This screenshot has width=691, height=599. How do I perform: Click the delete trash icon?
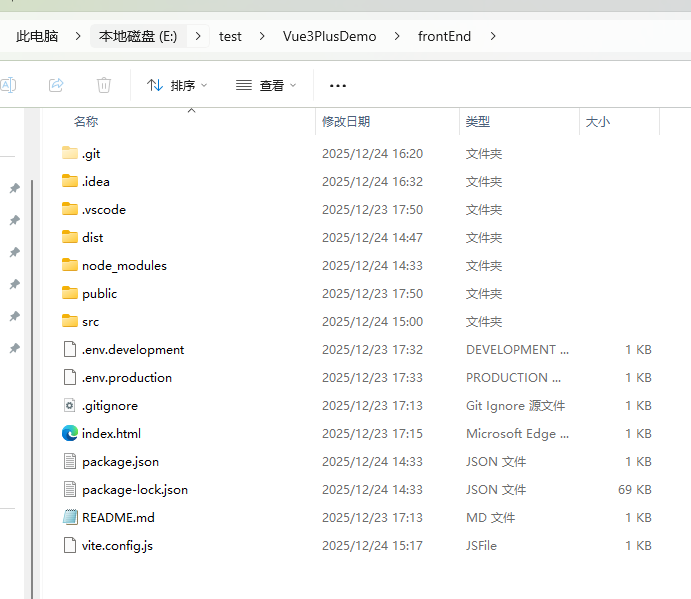[104, 85]
